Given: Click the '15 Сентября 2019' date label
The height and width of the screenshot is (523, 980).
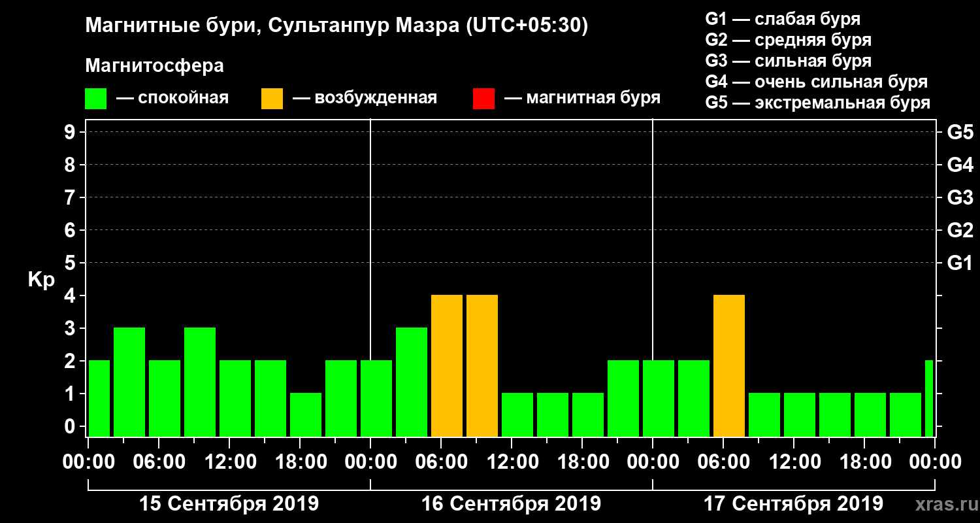Looking at the screenshot, I should coord(229,504).
